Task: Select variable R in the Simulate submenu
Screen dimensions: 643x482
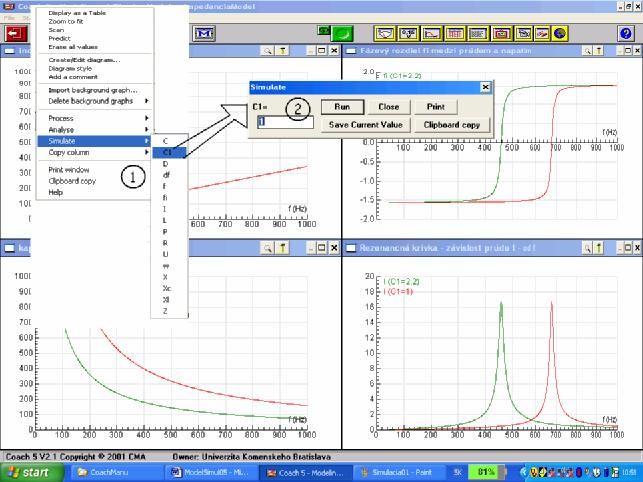Action: pyautogui.click(x=165, y=243)
